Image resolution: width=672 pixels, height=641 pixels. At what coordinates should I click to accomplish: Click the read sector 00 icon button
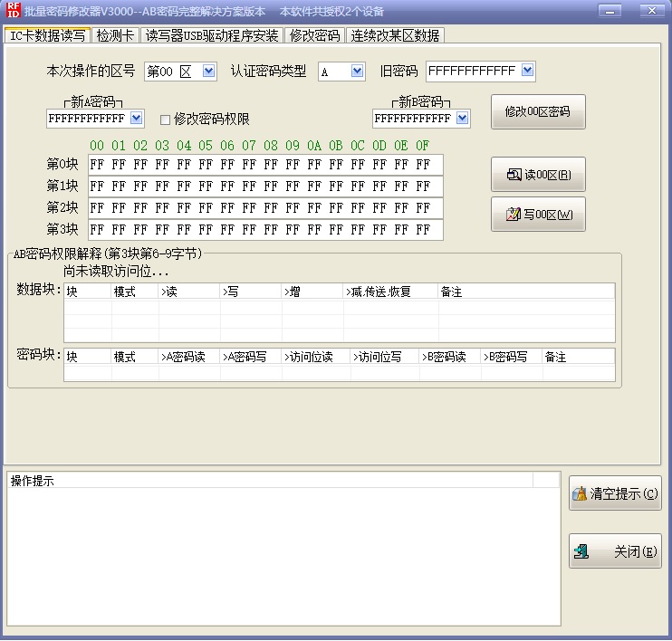tap(514, 175)
